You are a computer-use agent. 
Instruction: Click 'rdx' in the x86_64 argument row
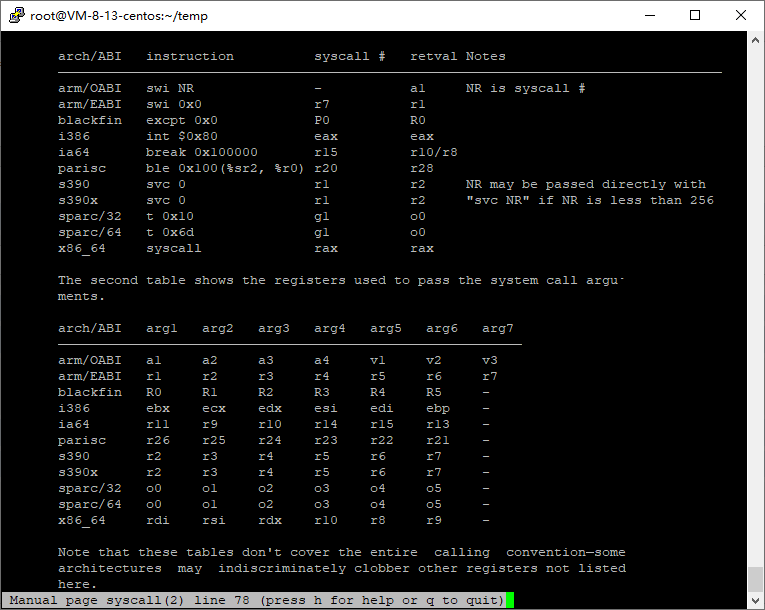(270, 521)
